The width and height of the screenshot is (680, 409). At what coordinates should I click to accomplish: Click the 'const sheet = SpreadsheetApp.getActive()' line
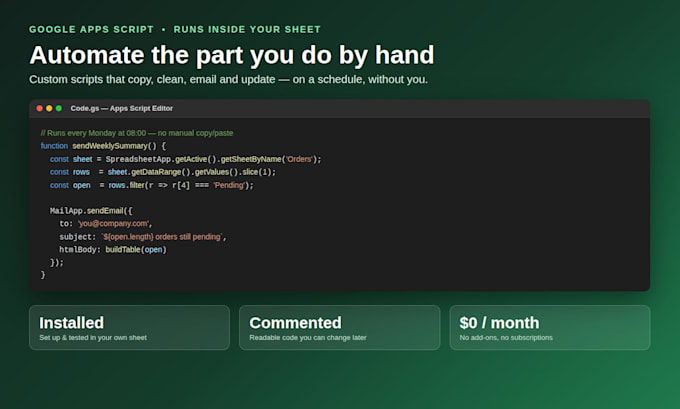186,159
